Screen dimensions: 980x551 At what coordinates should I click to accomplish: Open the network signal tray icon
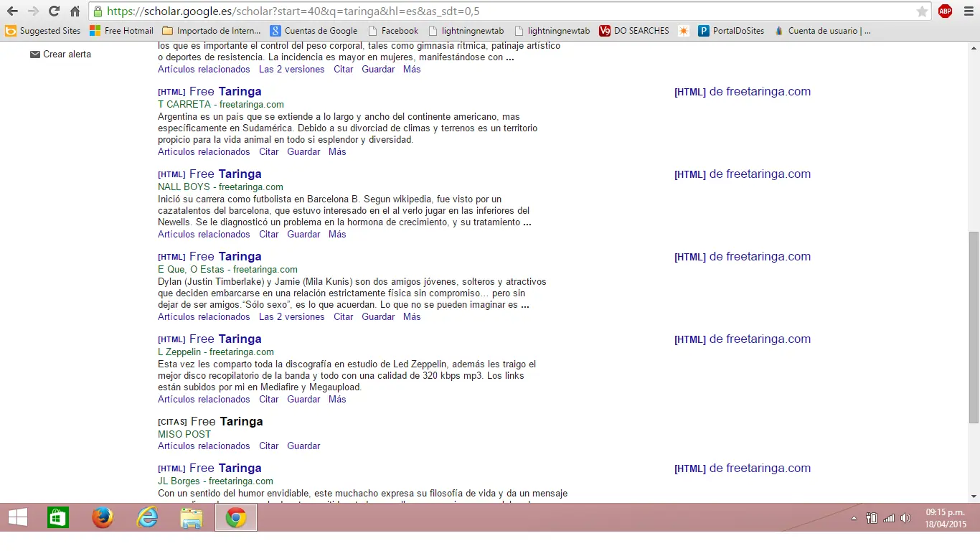[x=889, y=518]
